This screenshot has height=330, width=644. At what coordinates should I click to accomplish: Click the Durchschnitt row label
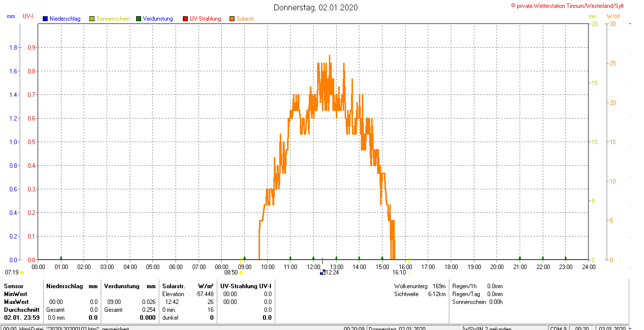(22, 310)
